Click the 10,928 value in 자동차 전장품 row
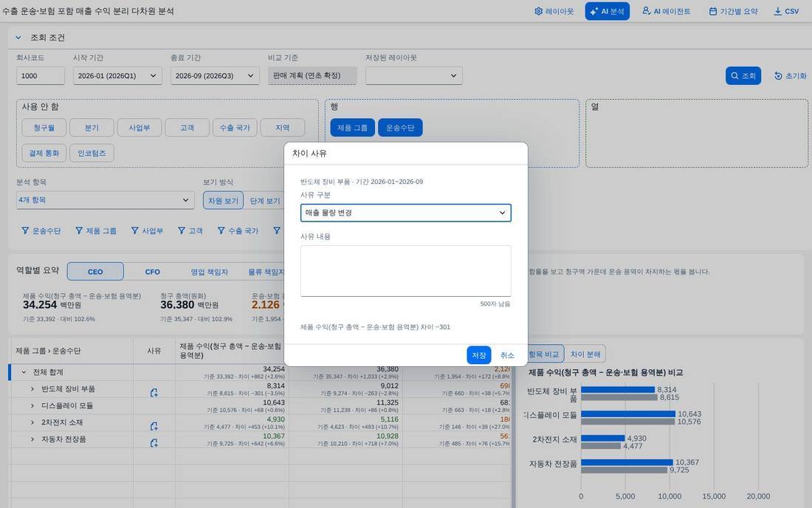 388,436
